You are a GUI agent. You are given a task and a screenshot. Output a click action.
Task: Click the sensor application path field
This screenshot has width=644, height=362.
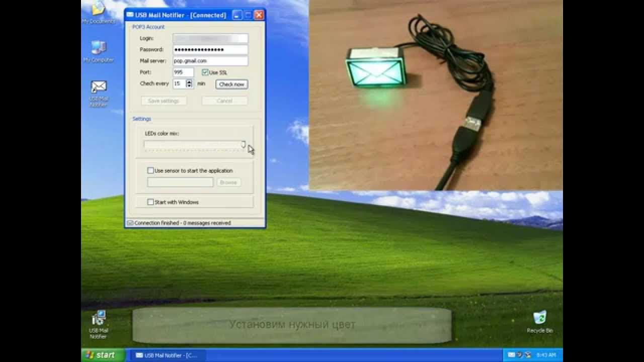[x=180, y=183]
